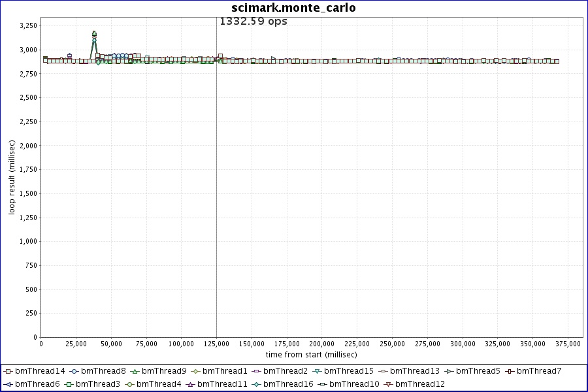588x392 pixels.
Task: Click the bmThread14 legend square marker
Action: click(8, 371)
